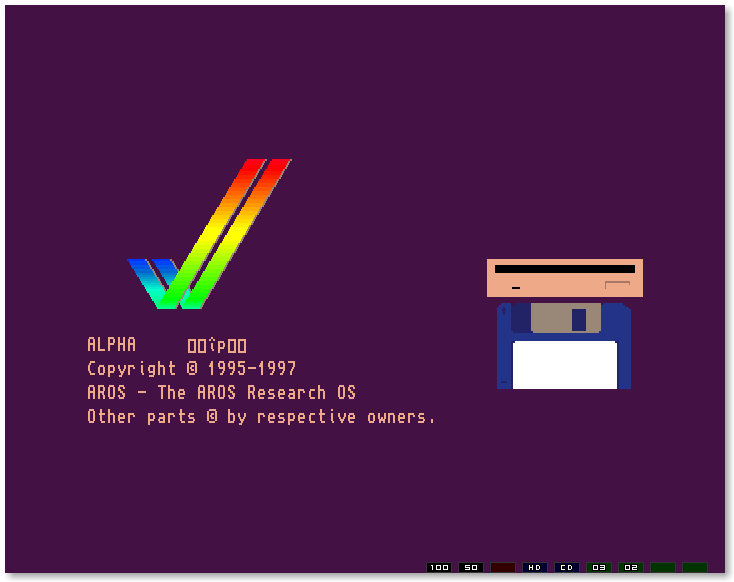Viewport: 734px width, 582px height.
Task: Click "Other parts © by respective owners" line
Action: point(261,417)
